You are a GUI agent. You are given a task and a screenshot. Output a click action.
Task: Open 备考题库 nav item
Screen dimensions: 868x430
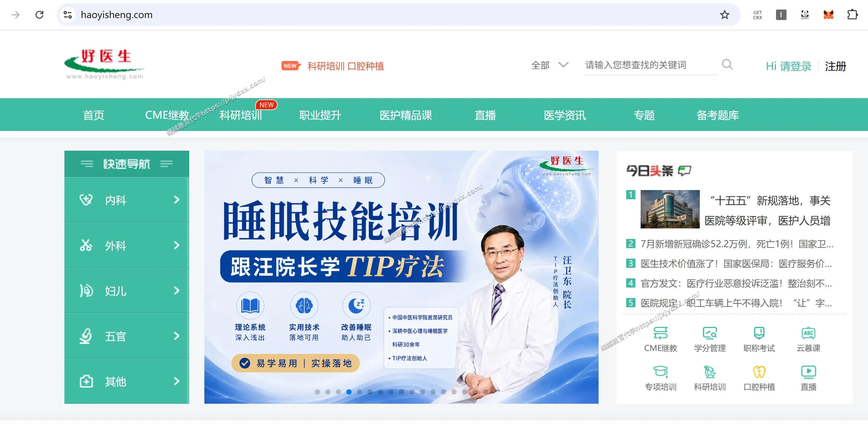pyautogui.click(x=718, y=115)
